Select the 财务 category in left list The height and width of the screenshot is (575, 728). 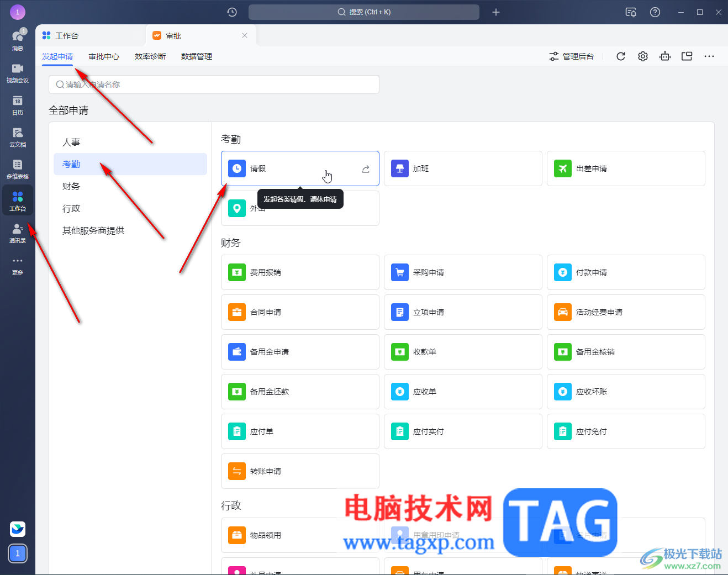pos(130,186)
